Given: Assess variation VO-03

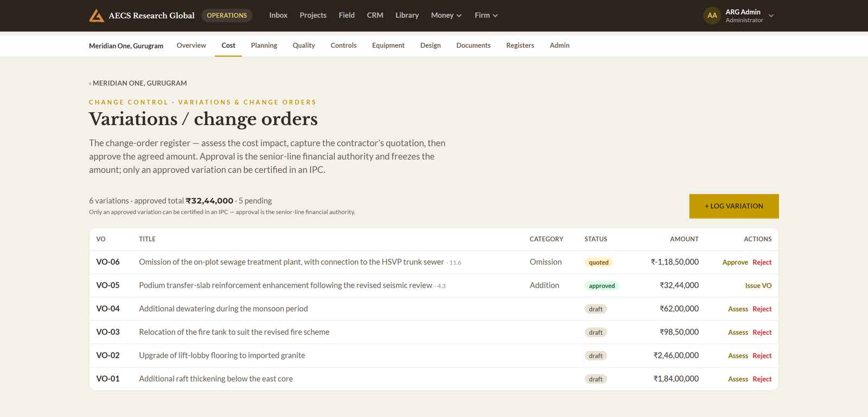Looking at the screenshot, I should [x=738, y=332].
